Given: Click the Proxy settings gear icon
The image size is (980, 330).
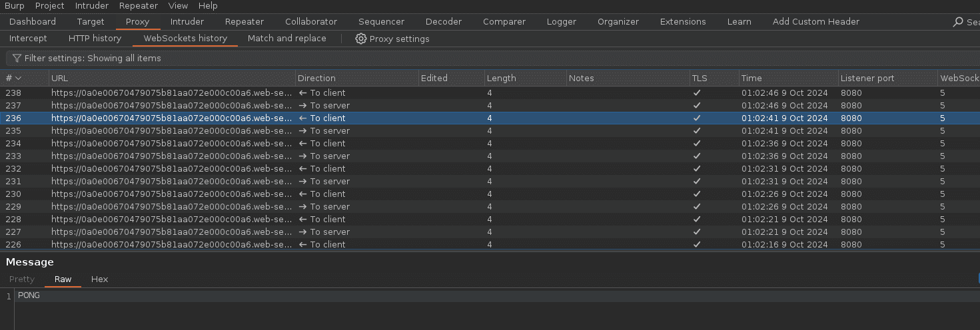Looking at the screenshot, I should 361,39.
